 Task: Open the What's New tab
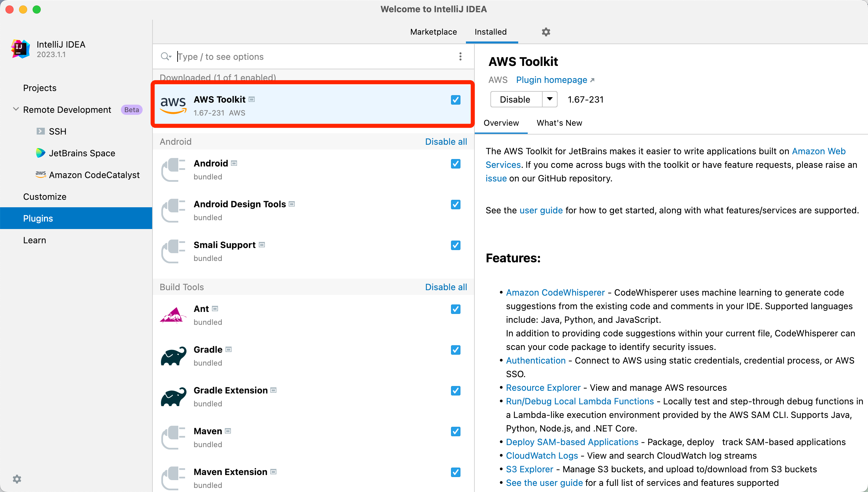pyautogui.click(x=559, y=123)
